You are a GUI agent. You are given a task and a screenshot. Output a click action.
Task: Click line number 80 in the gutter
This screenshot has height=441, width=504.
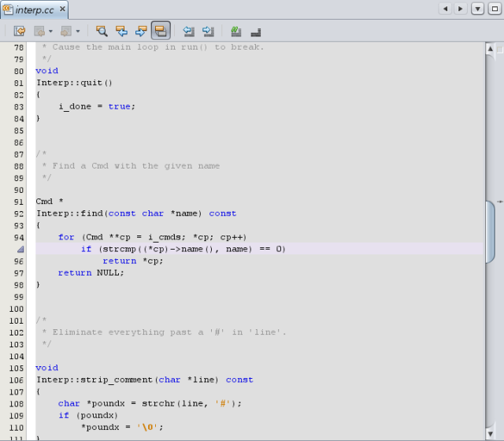19,71
